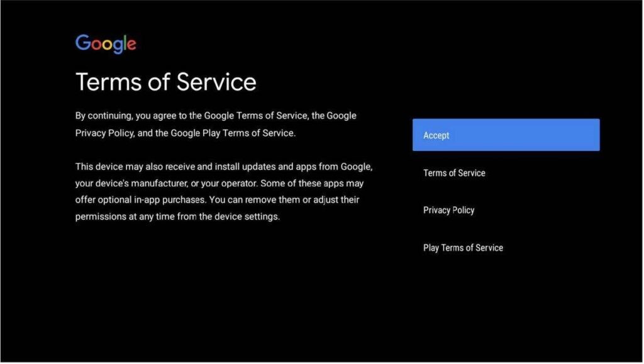Click the green letter l in Google logo
Viewport: 644px width, 364px height.
126,43
